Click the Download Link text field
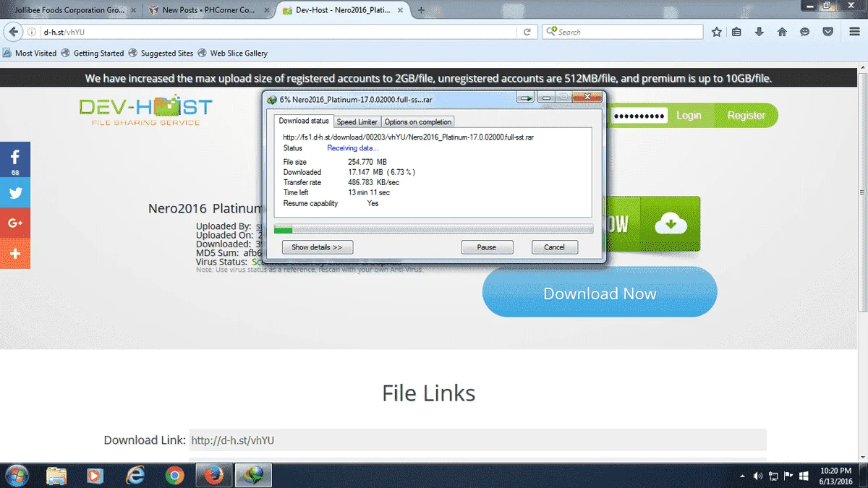Viewport: 868px width, 488px height. [477, 440]
